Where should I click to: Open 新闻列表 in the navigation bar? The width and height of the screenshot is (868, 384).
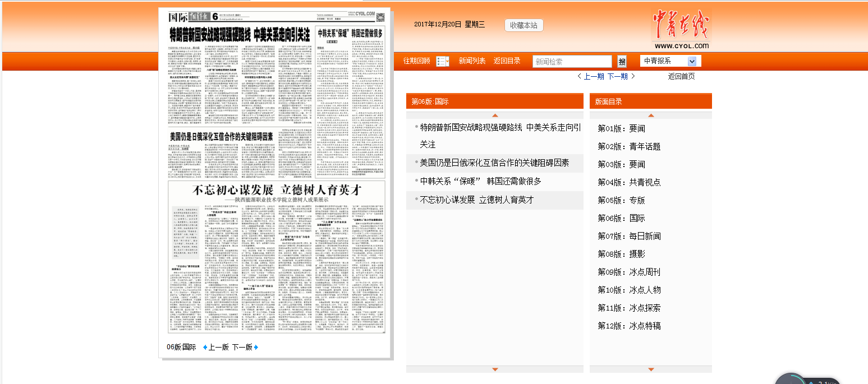coord(472,61)
